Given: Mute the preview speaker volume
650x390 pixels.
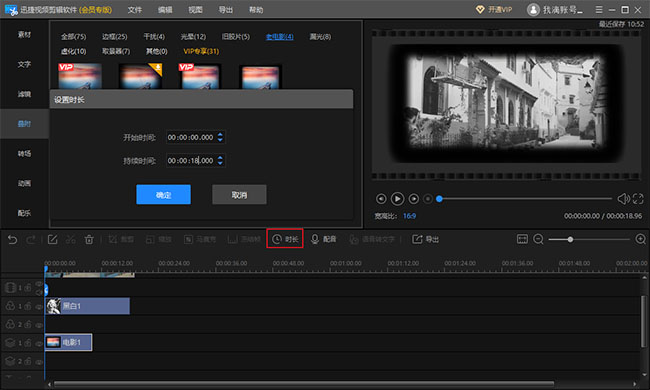Looking at the screenshot, I should tap(623, 199).
